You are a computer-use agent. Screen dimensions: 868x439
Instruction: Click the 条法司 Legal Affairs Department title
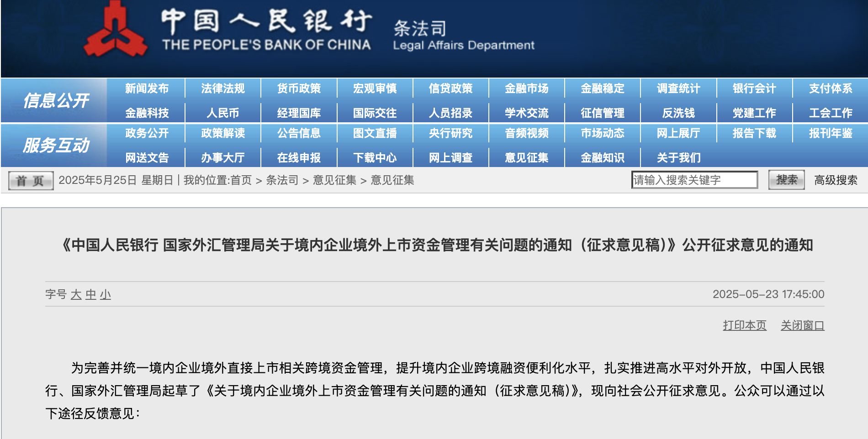(x=463, y=35)
